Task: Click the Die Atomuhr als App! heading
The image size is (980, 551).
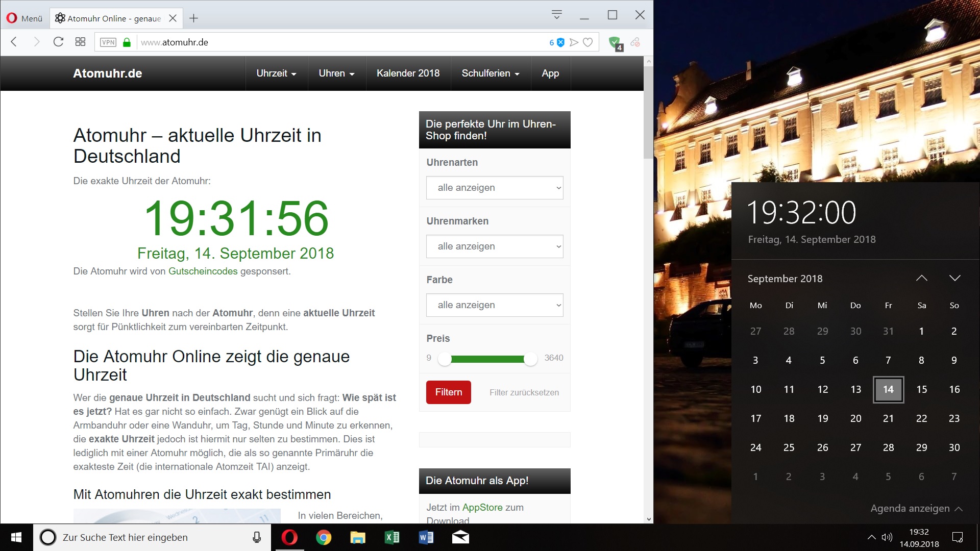Action: tap(477, 481)
